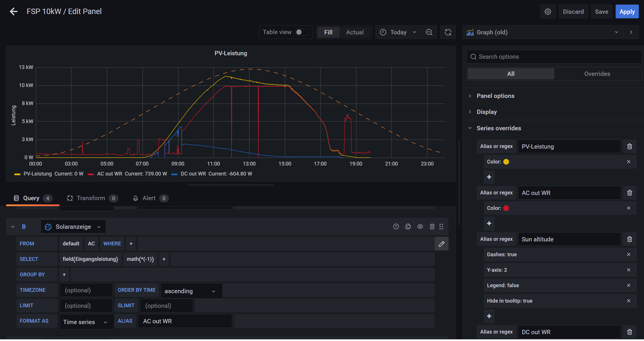The width and height of the screenshot is (644, 341).
Task: Show query help for query B
Action: tap(396, 227)
